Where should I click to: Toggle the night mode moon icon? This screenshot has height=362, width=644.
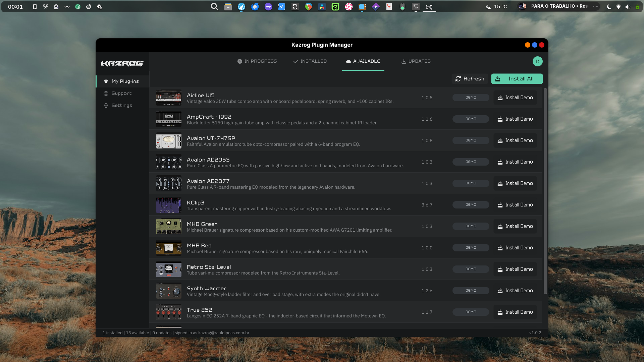[609, 7]
